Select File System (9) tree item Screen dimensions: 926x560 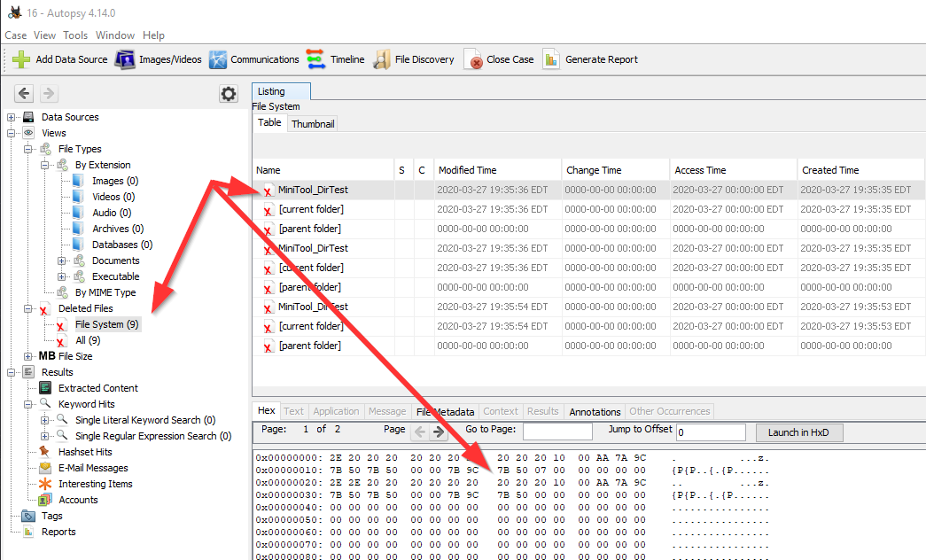point(107,324)
